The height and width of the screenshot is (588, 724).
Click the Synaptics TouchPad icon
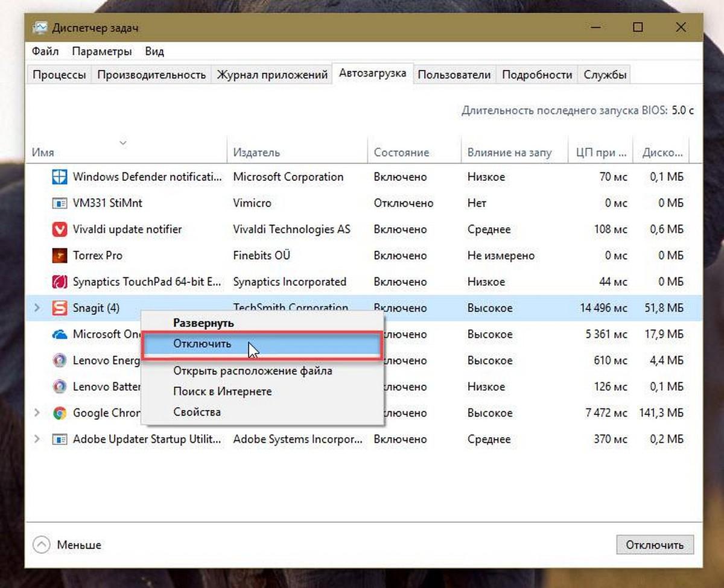coord(59,282)
